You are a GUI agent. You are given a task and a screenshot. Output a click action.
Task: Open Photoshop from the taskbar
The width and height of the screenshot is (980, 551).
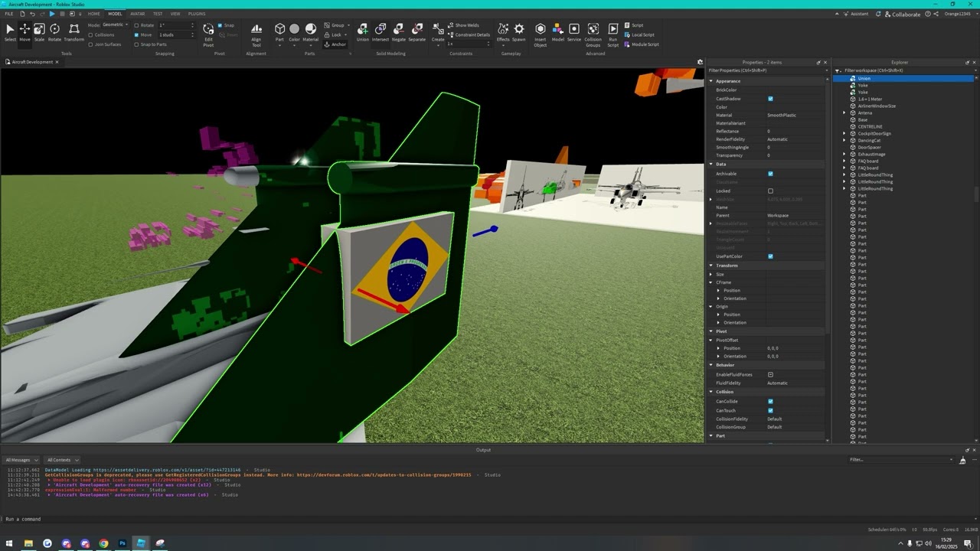tap(122, 543)
